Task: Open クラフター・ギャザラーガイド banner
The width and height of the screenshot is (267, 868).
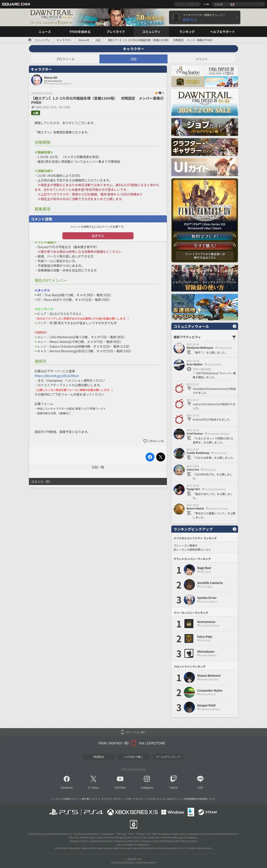Action: [205, 147]
